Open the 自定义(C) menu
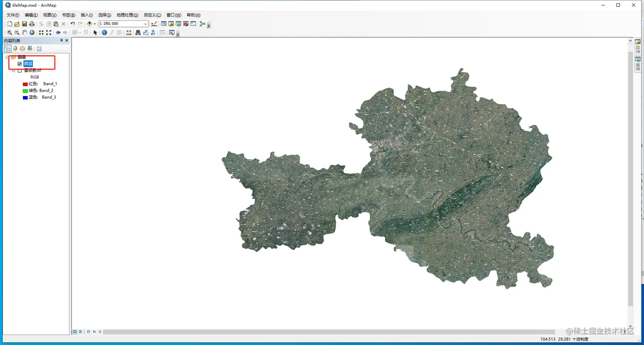 [x=152, y=15]
